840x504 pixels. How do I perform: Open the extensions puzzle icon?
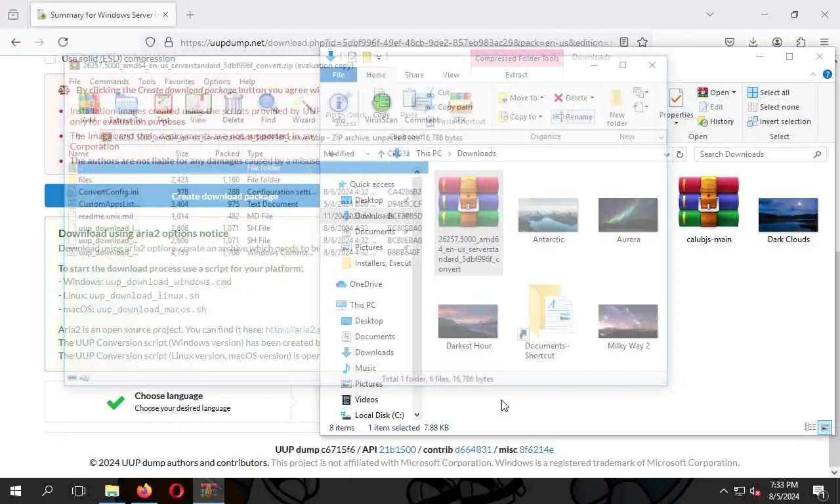(x=801, y=42)
